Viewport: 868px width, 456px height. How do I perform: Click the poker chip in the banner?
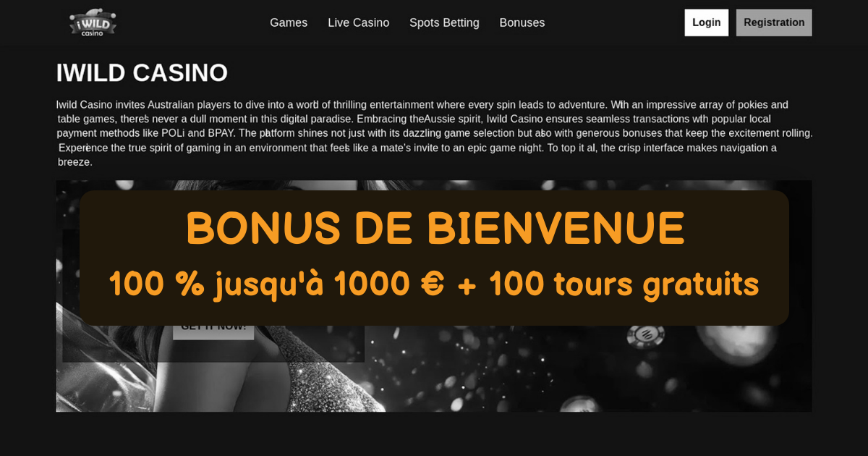click(645, 335)
